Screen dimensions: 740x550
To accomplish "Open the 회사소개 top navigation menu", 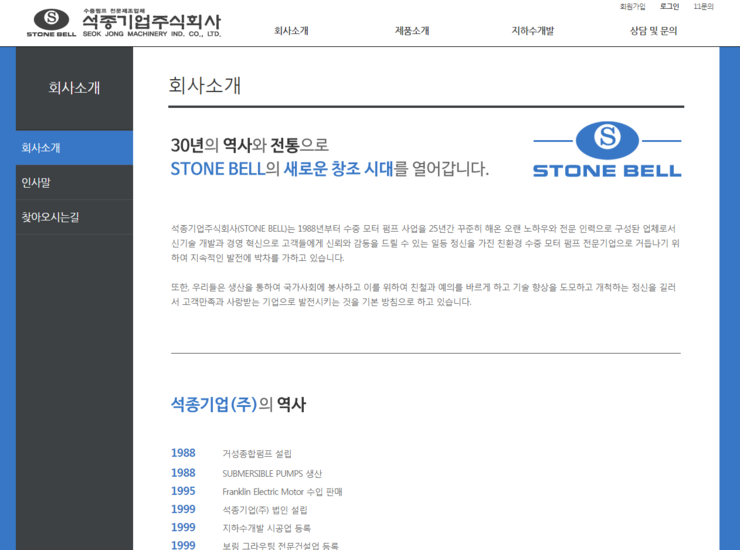I will 291,31.
